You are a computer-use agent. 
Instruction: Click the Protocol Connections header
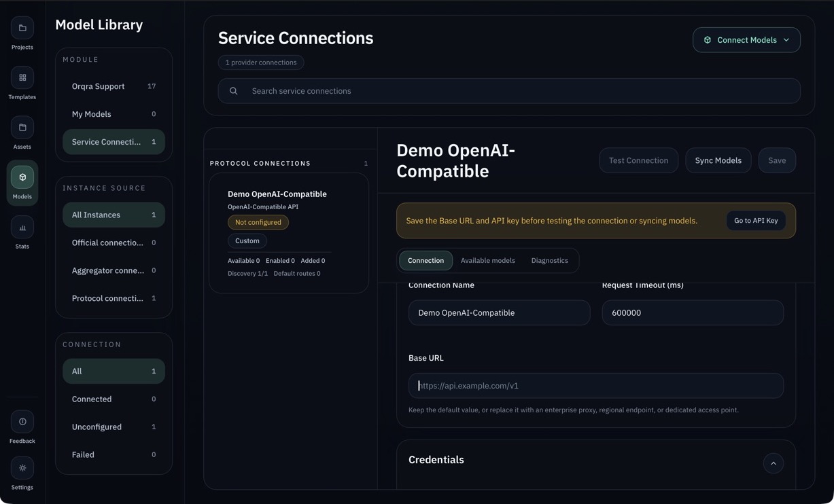click(x=260, y=164)
